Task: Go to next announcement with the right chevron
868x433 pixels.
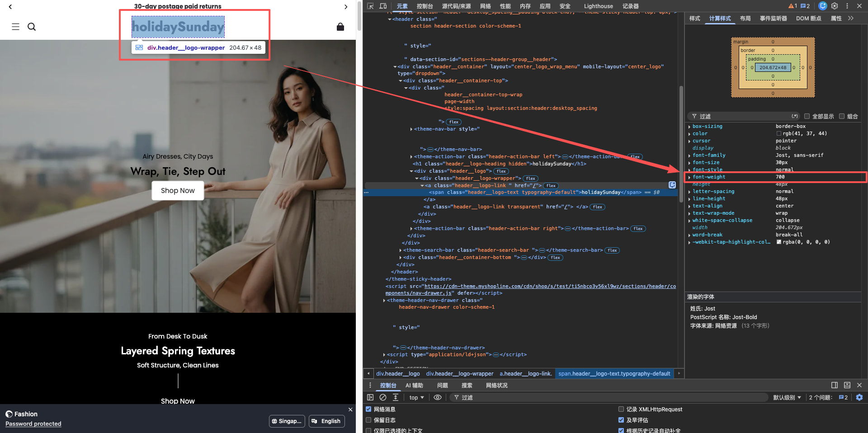Action: click(346, 7)
